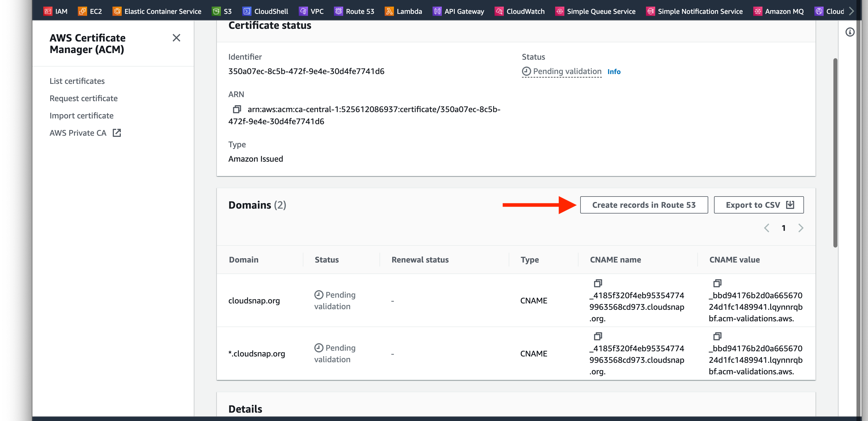This screenshot has width=868, height=421.
Task: Launch CloudShell from the favorites bar
Action: click(266, 11)
